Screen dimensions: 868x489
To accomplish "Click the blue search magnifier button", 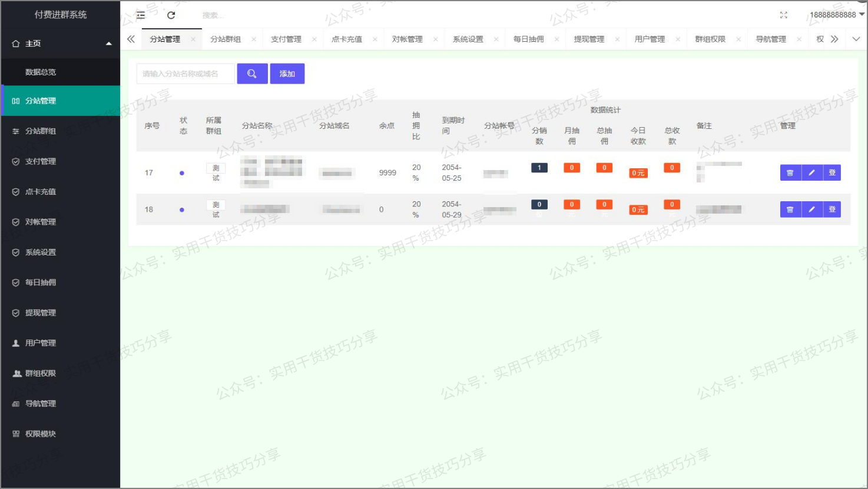I will [x=252, y=74].
